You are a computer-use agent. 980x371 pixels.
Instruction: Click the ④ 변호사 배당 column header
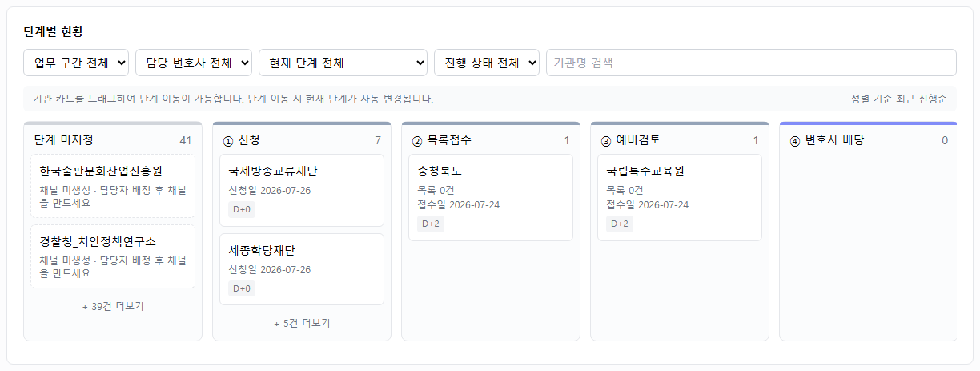(869, 140)
